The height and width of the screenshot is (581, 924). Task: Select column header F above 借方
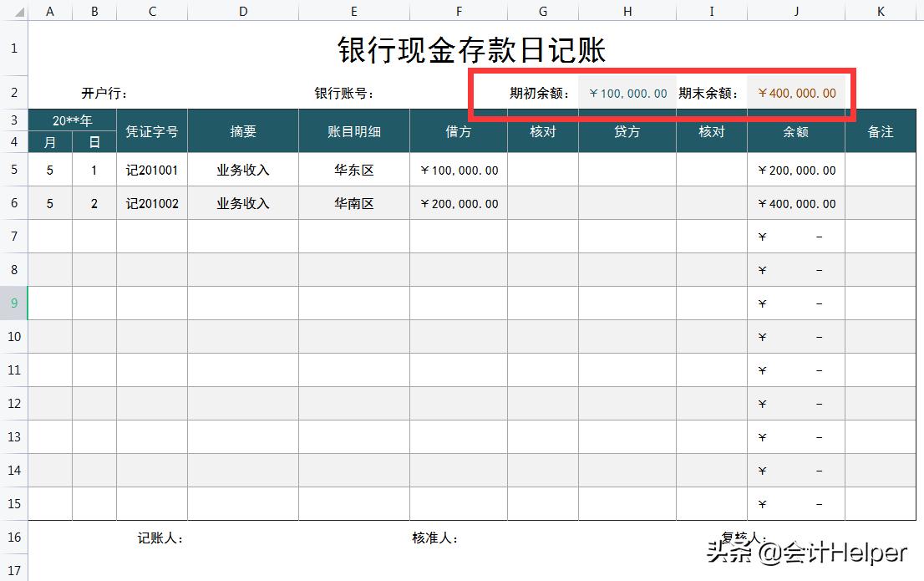pos(459,11)
